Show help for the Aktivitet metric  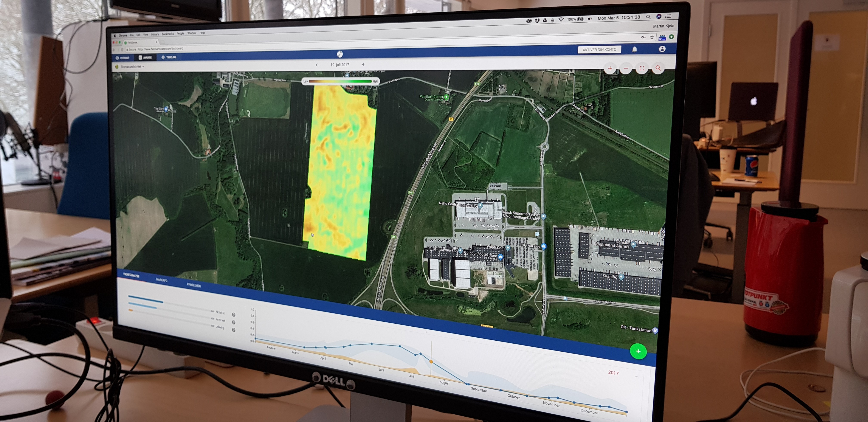[234, 315]
